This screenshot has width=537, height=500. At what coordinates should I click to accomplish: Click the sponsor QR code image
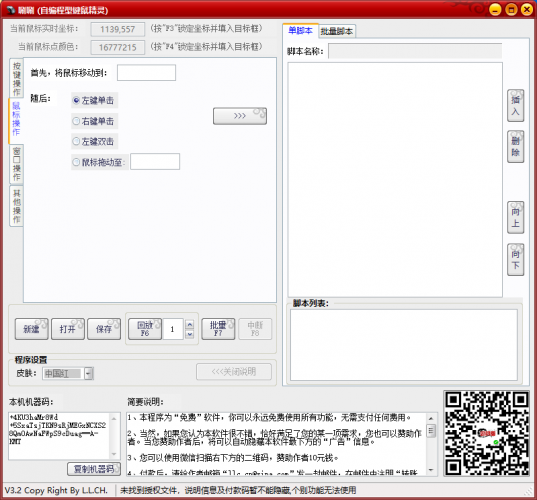coord(487,433)
